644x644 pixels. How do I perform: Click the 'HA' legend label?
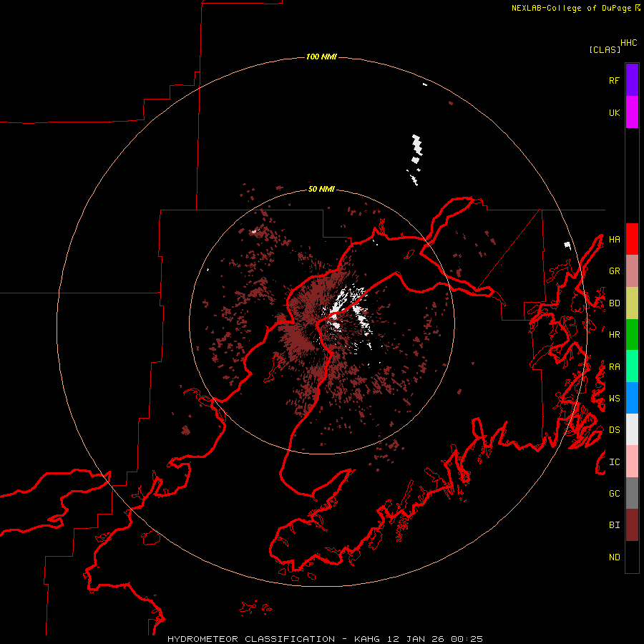614,240
